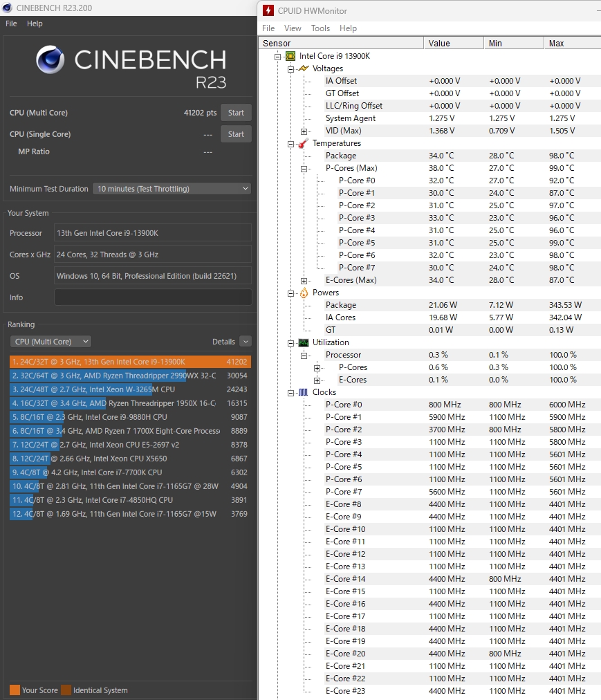This screenshot has width=601, height=700.
Task: Select the E-Core #23 clock row
Action: point(463,690)
